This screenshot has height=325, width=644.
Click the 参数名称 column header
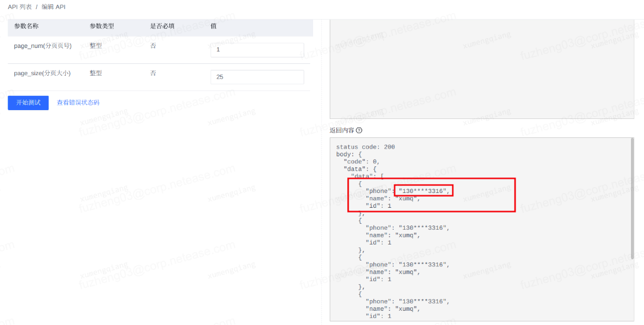tap(26, 27)
